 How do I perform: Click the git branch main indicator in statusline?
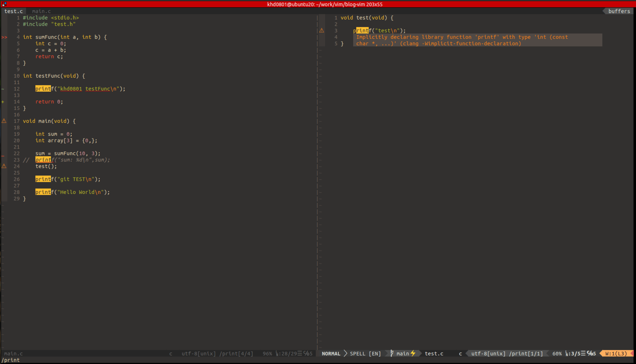point(402,353)
